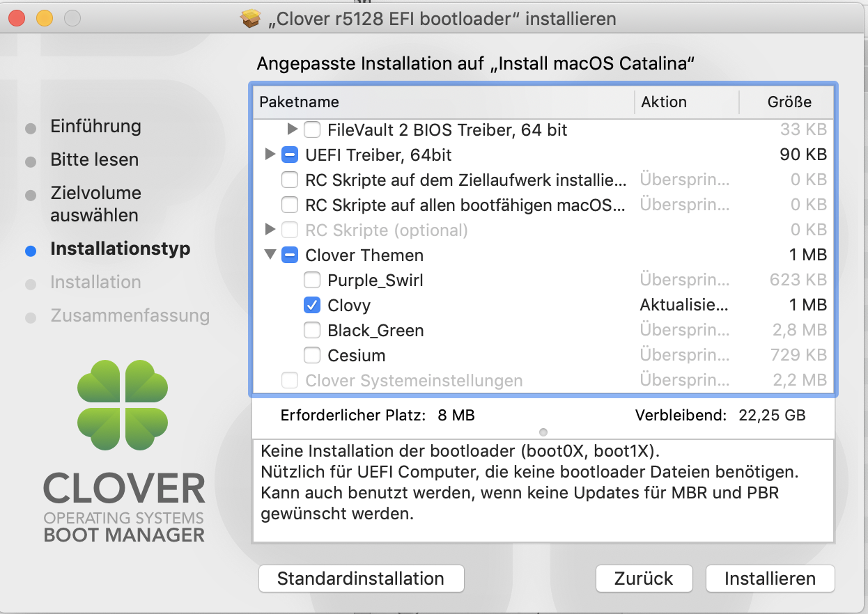Click the blue Installationstyp step bullet

pyautogui.click(x=30, y=251)
